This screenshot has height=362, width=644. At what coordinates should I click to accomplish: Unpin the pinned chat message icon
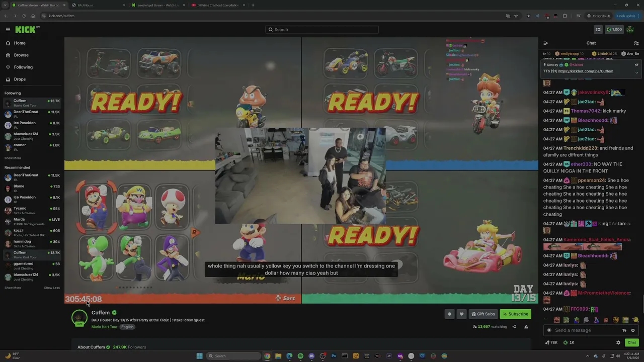coord(636,65)
